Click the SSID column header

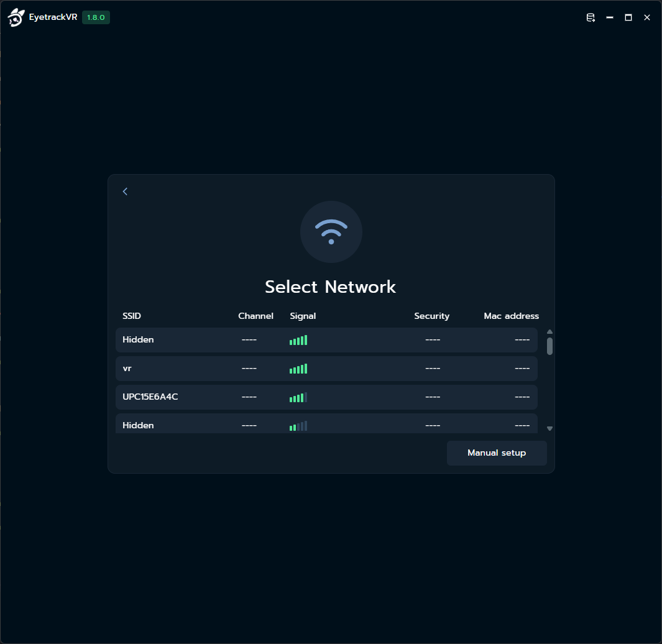point(132,316)
